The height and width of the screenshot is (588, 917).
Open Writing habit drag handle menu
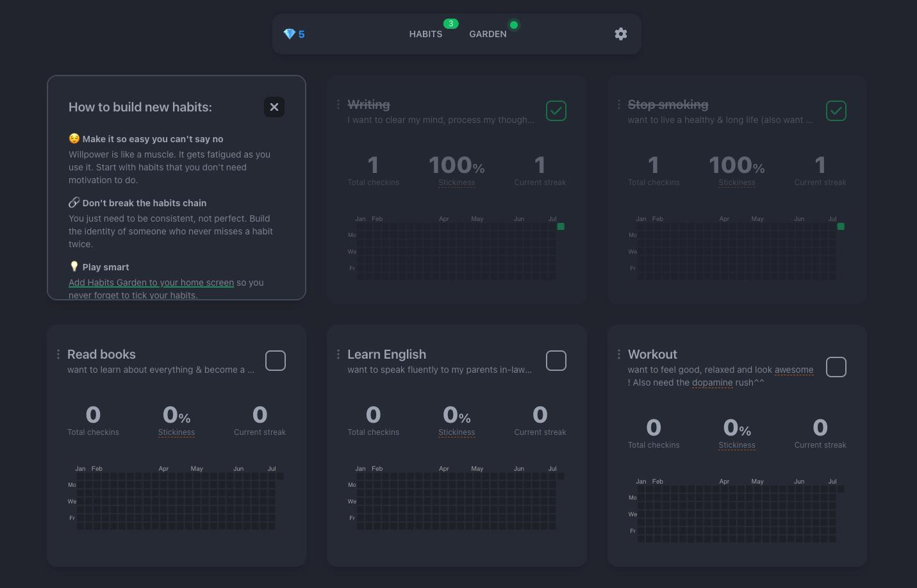tap(338, 104)
